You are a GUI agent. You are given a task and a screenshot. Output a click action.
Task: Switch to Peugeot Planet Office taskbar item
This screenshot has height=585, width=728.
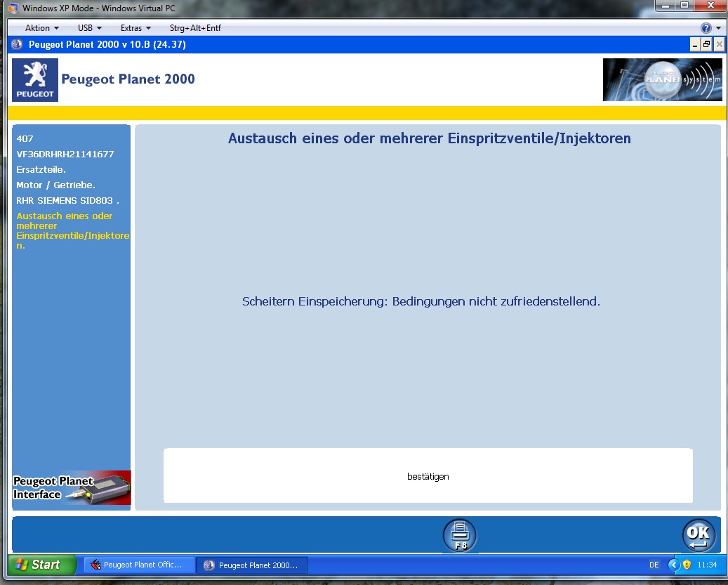pyautogui.click(x=139, y=565)
